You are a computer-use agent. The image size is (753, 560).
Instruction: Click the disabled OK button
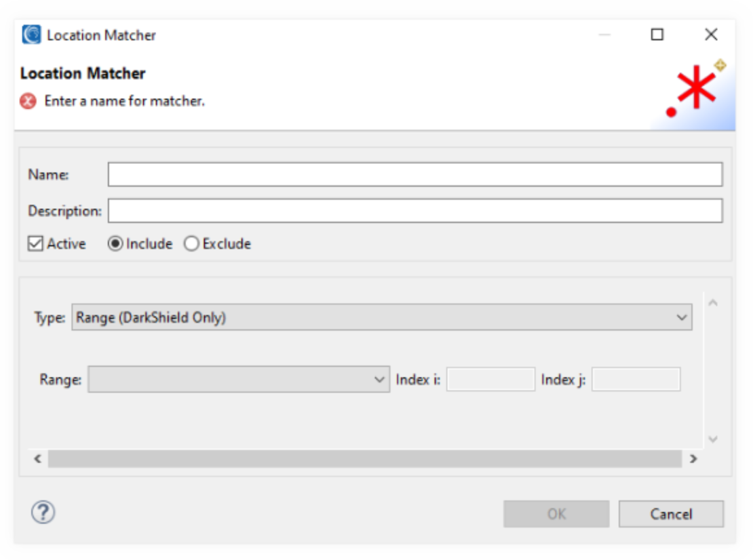tap(554, 513)
